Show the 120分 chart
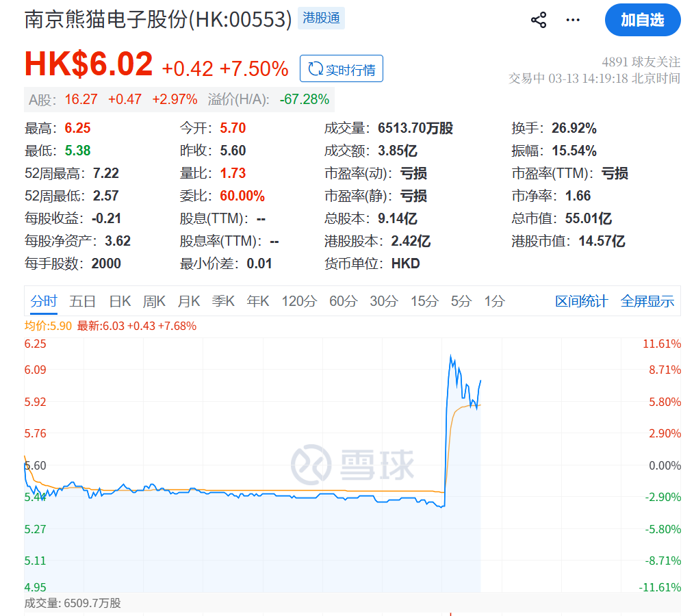 pyautogui.click(x=299, y=301)
